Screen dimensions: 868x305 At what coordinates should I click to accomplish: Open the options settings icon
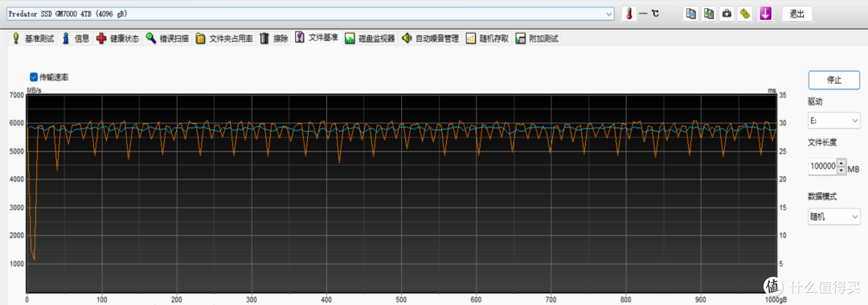click(745, 14)
